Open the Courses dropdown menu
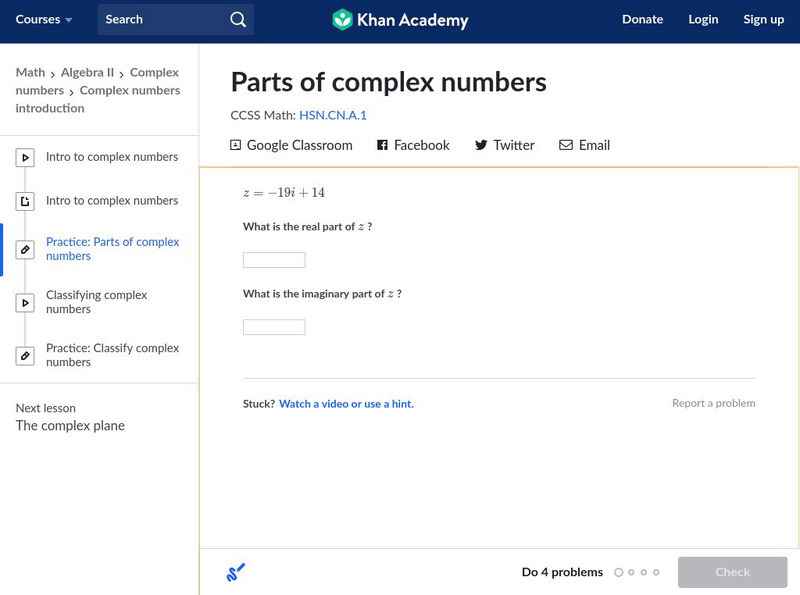This screenshot has height=595, width=800. (x=44, y=20)
